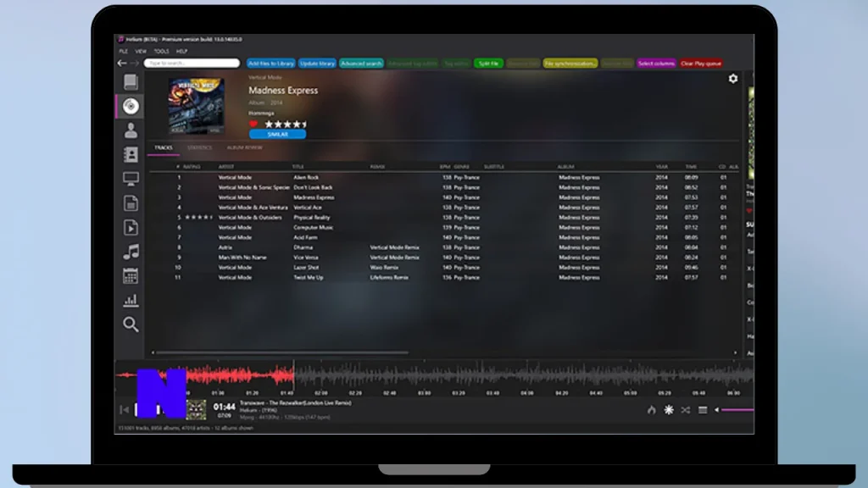The height and width of the screenshot is (488, 868).
Task: Click the asterisk icon in player bar
Action: pos(669,410)
